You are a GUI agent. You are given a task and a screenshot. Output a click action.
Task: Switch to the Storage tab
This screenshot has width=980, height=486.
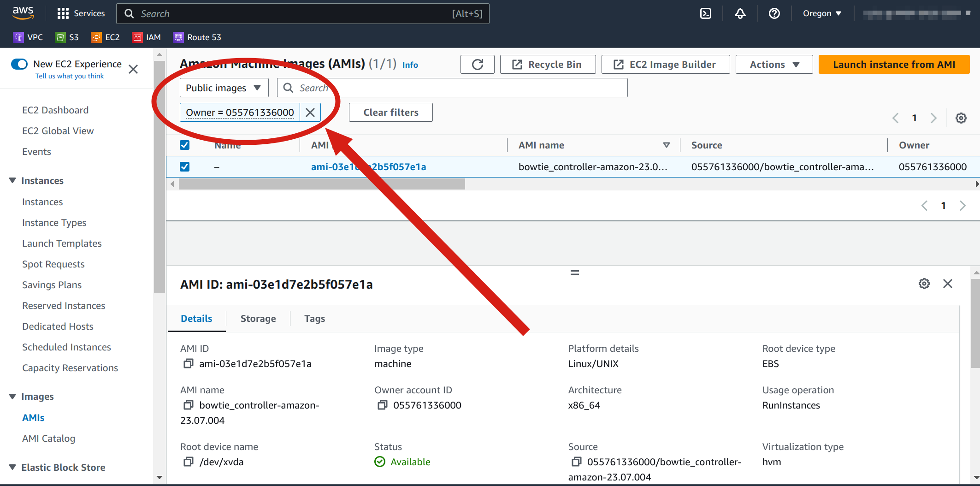coord(258,319)
